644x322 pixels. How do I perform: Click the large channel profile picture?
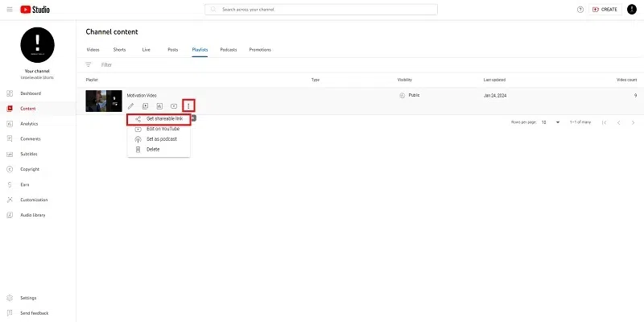[x=37, y=45]
